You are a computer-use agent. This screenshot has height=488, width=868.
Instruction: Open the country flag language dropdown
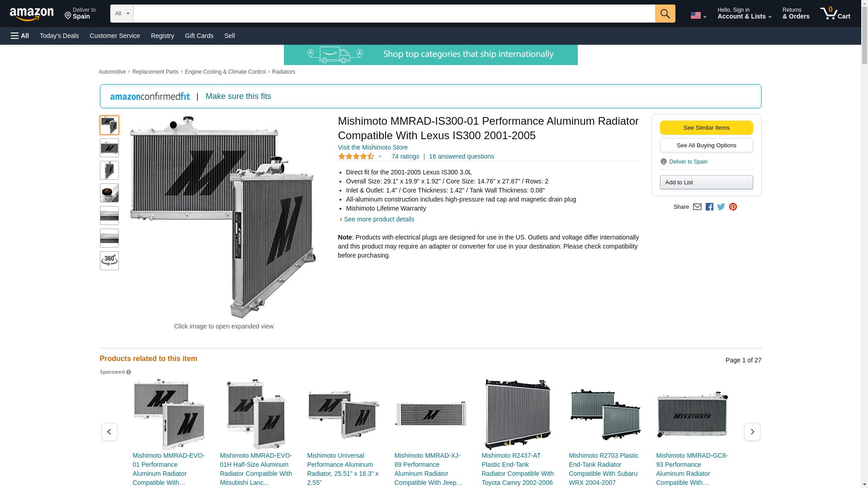698,15
